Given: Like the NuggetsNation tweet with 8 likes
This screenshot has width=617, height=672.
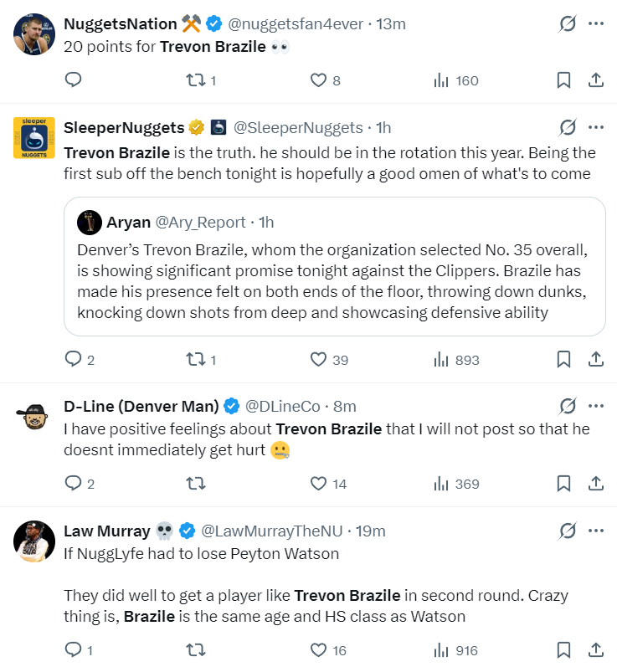Looking at the screenshot, I should pyautogui.click(x=325, y=80).
